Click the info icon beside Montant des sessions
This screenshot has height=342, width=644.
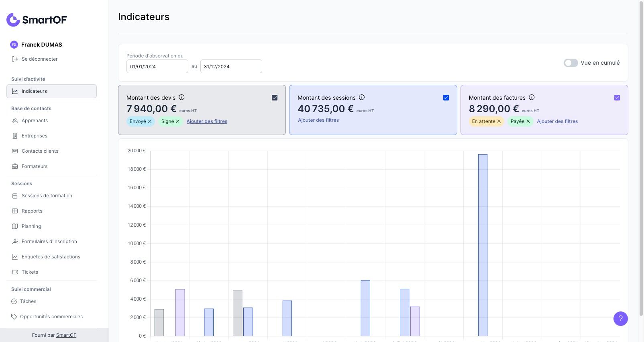(x=362, y=97)
